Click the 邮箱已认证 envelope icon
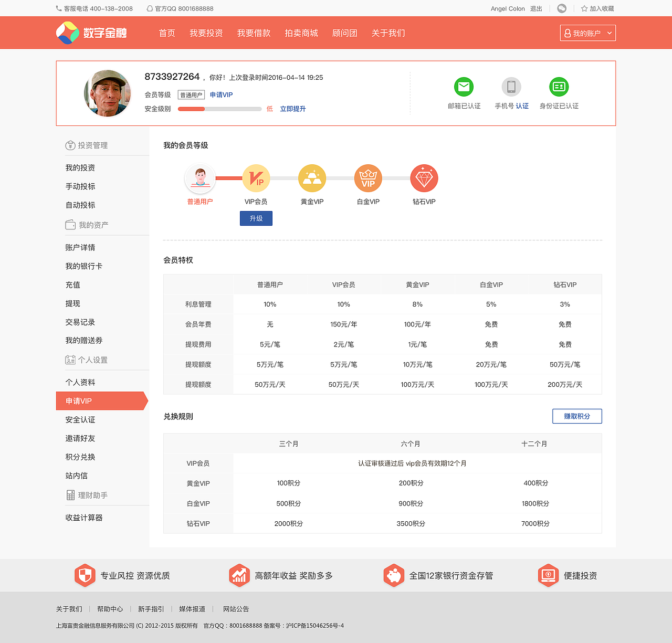This screenshot has height=643, width=672. (464, 87)
